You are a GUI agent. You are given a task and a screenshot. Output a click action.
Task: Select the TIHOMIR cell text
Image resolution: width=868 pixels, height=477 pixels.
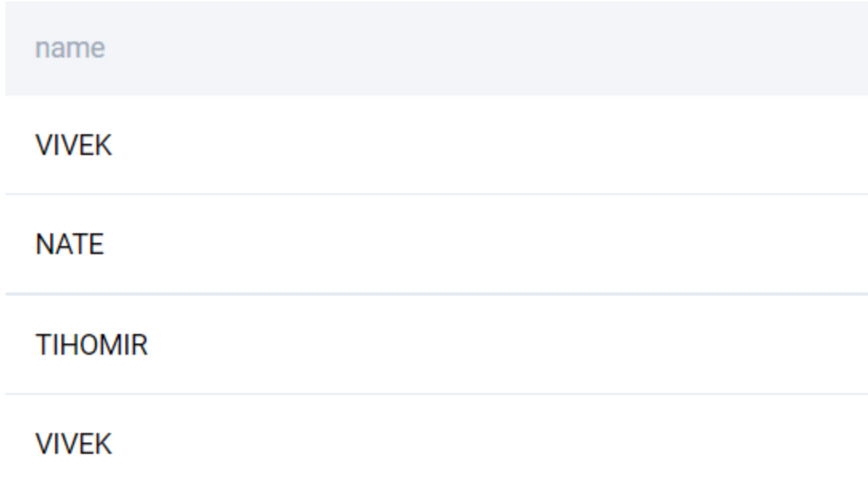[x=92, y=345]
